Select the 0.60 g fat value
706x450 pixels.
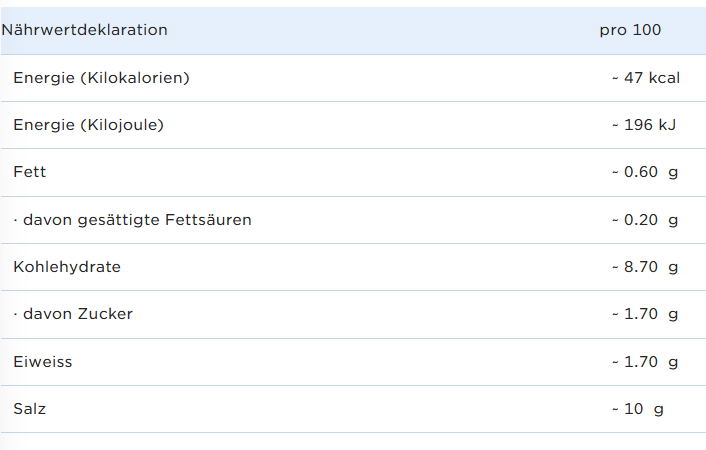(x=645, y=172)
